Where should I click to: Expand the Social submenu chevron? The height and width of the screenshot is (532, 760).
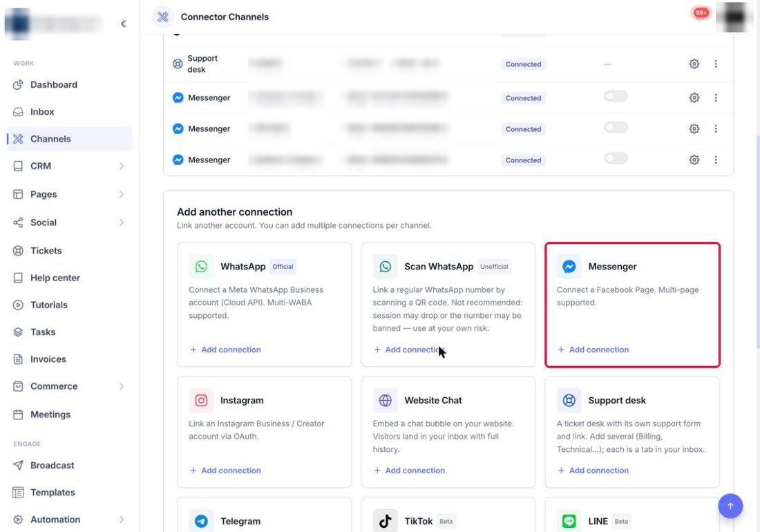pos(121,222)
